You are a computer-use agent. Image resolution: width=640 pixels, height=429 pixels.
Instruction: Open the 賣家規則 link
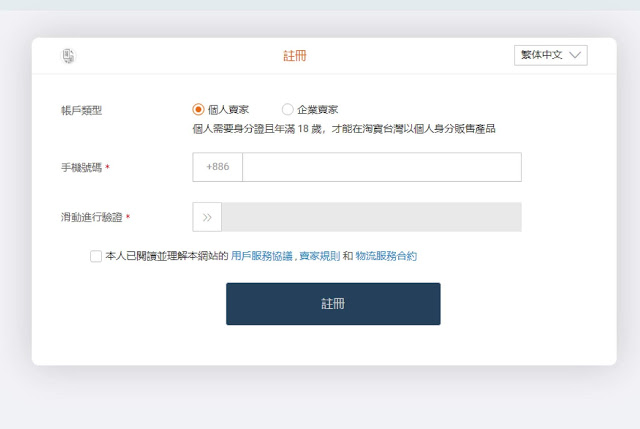click(x=319, y=256)
